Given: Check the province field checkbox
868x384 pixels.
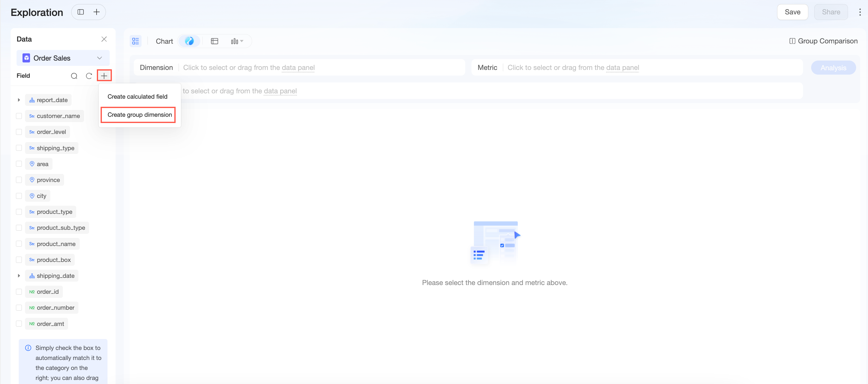Looking at the screenshot, I should (x=19, y=180).
